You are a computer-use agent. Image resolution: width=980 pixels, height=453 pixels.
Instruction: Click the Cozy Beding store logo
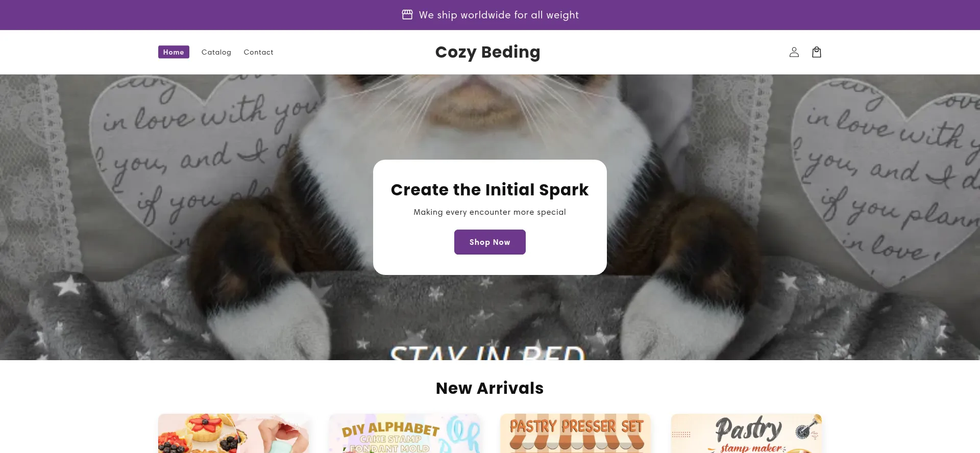(x=487, y=52)
